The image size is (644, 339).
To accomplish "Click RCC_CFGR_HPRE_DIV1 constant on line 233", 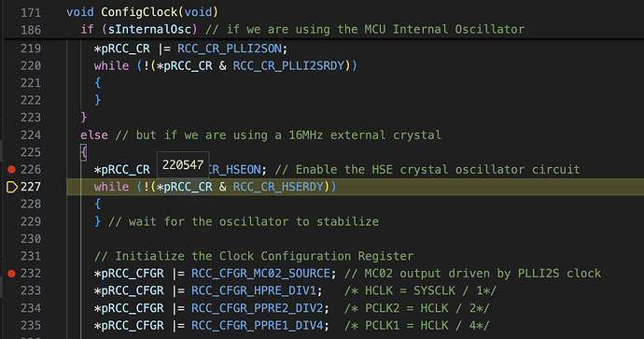I will 254,290.
